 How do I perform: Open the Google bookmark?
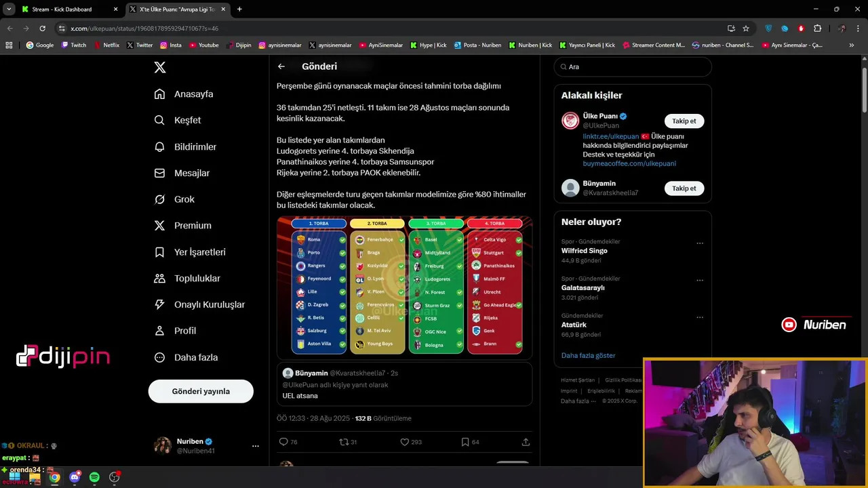[40, 45]
